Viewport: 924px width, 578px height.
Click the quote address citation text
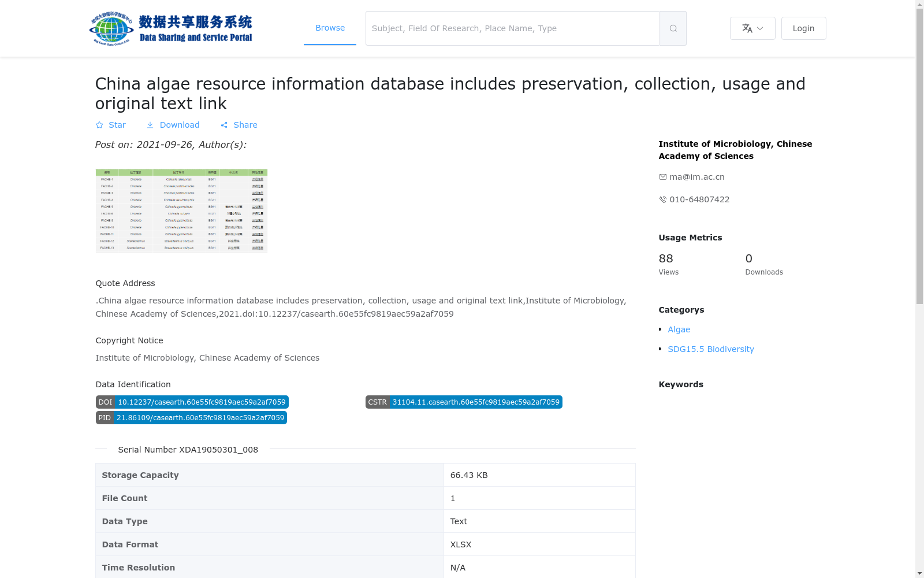[361, 307]
